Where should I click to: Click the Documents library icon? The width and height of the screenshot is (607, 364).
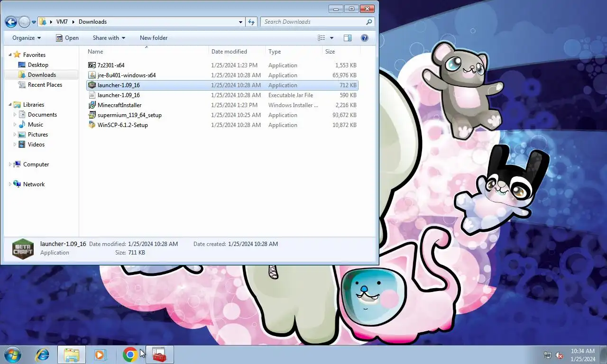coord(22,115)
